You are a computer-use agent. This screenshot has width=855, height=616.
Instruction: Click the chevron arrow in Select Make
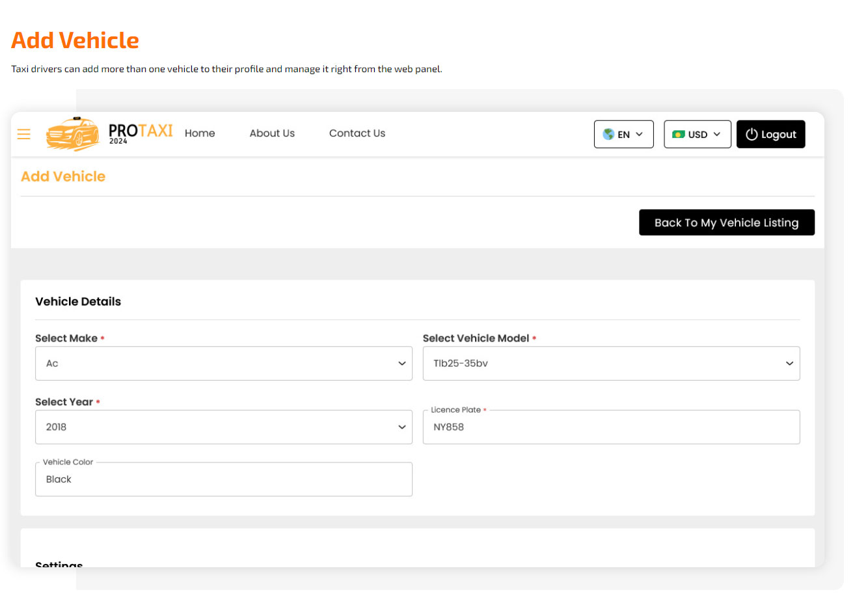click(x=401, y=364)
